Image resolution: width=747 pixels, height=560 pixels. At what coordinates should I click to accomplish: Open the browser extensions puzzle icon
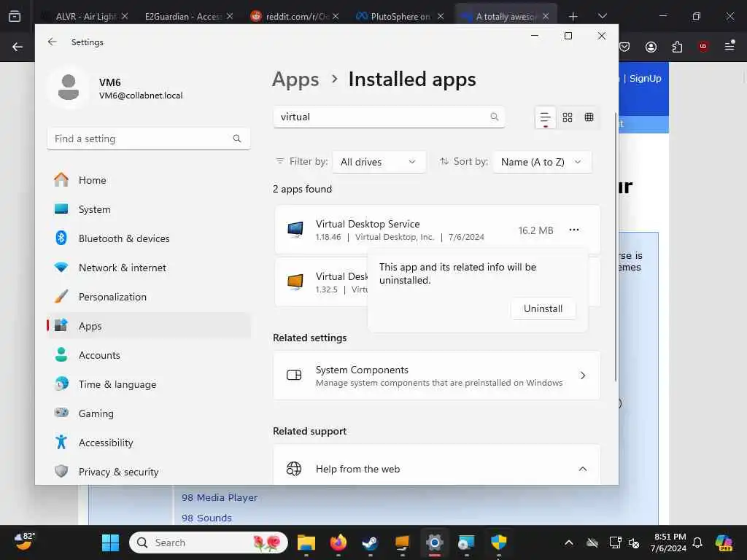(x=677, y=47)
